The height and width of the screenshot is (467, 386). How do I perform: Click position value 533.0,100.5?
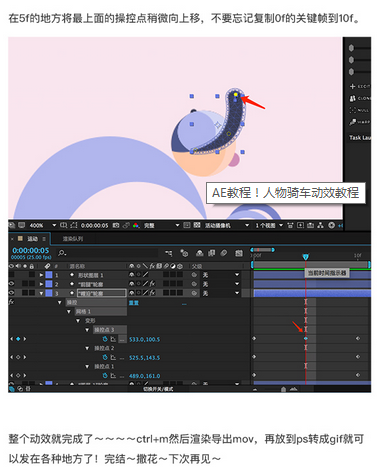coord(144,339)
